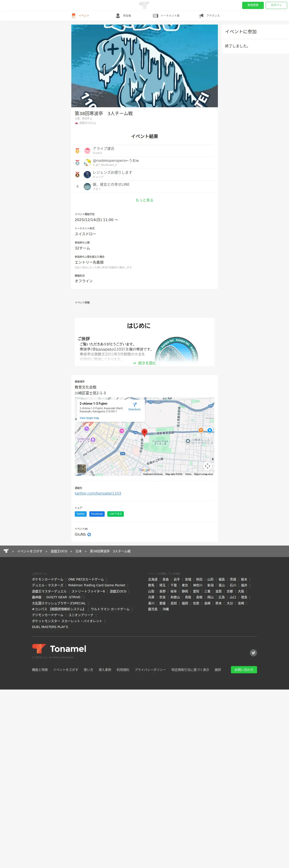The width and height of the screenshot is (289, 868).
Task: Toggle fullscreen map view icon
Action: (x=208, y=466)
